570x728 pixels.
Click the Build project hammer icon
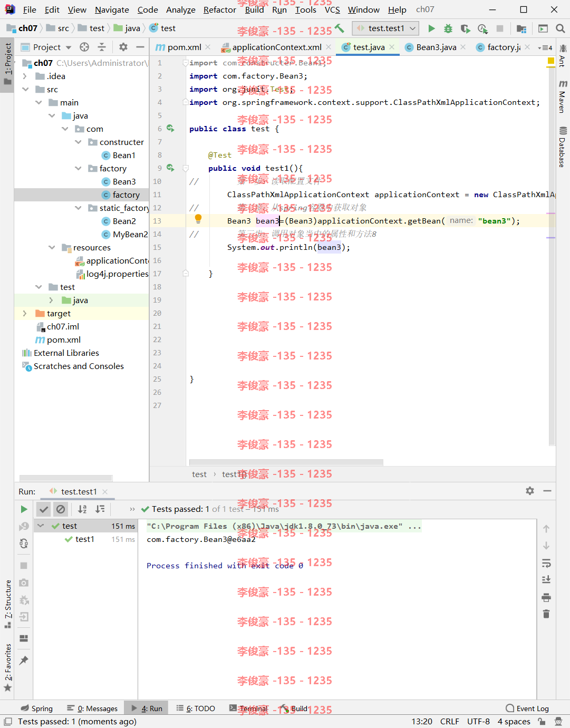pos(339,28)
